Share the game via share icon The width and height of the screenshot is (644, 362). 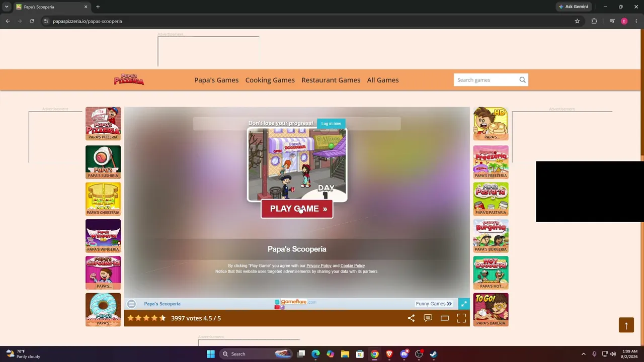click(x=411, y=318)
